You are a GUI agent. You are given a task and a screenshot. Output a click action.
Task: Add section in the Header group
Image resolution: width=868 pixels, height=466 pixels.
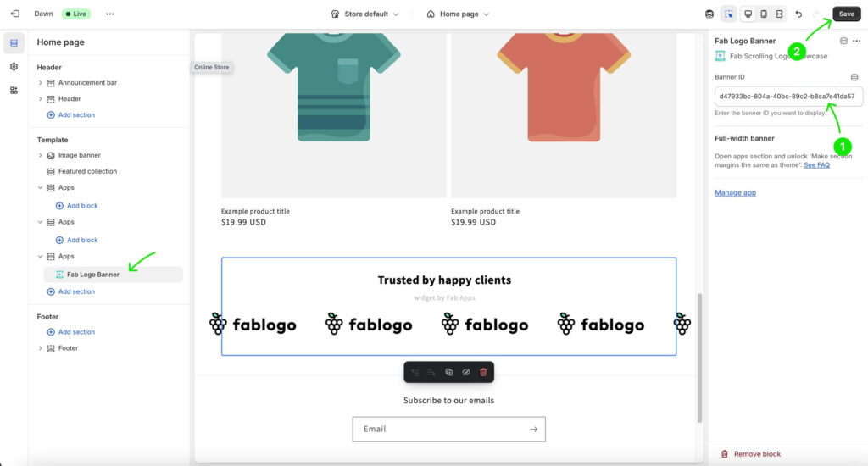pyautogui.click(x=71, y=114)
